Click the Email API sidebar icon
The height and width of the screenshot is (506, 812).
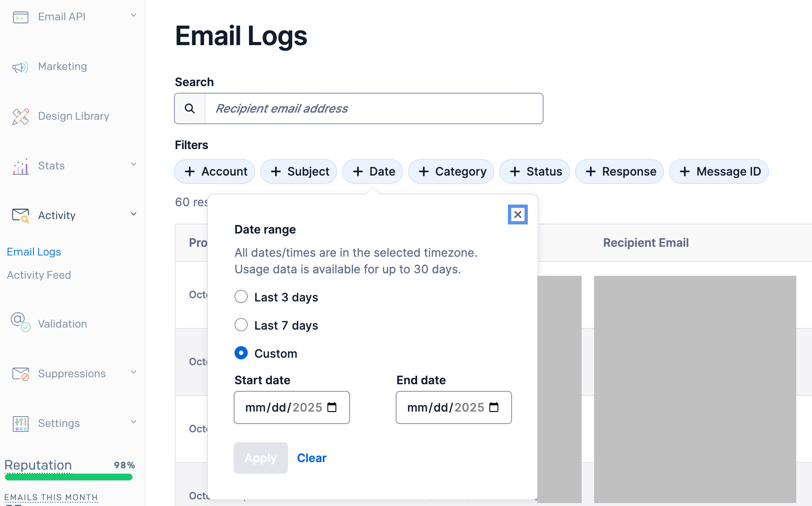[x=20, y=17]
